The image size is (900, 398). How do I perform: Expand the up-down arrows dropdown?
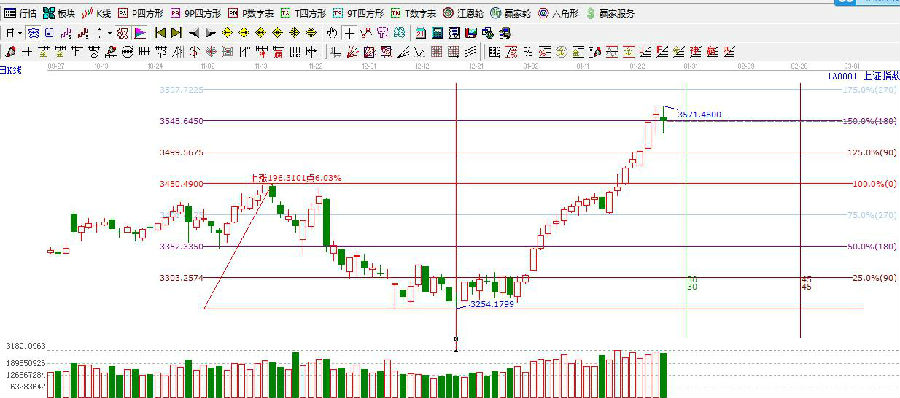pyautogui.click(x=110, y=32)
